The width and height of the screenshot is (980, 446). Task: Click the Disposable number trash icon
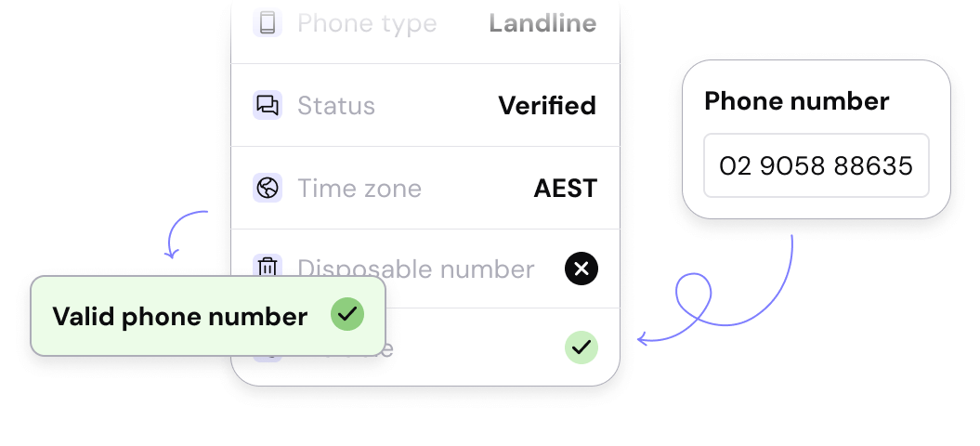point(268,266)
